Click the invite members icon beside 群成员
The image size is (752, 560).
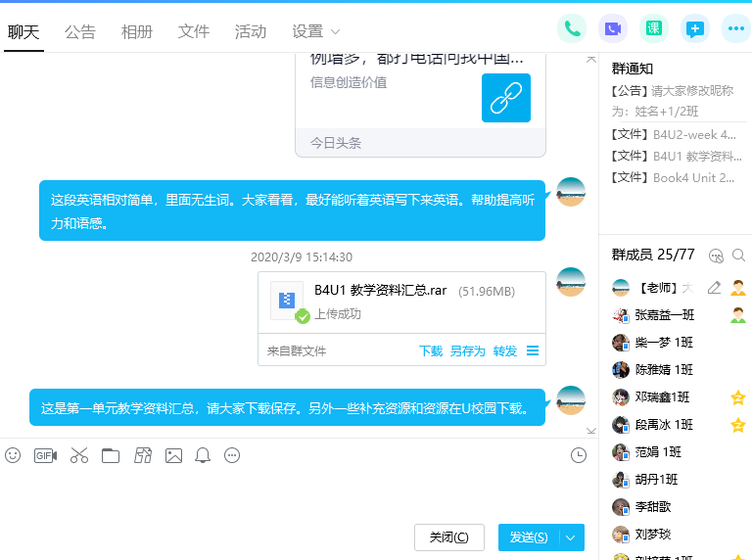pos(716,256)
